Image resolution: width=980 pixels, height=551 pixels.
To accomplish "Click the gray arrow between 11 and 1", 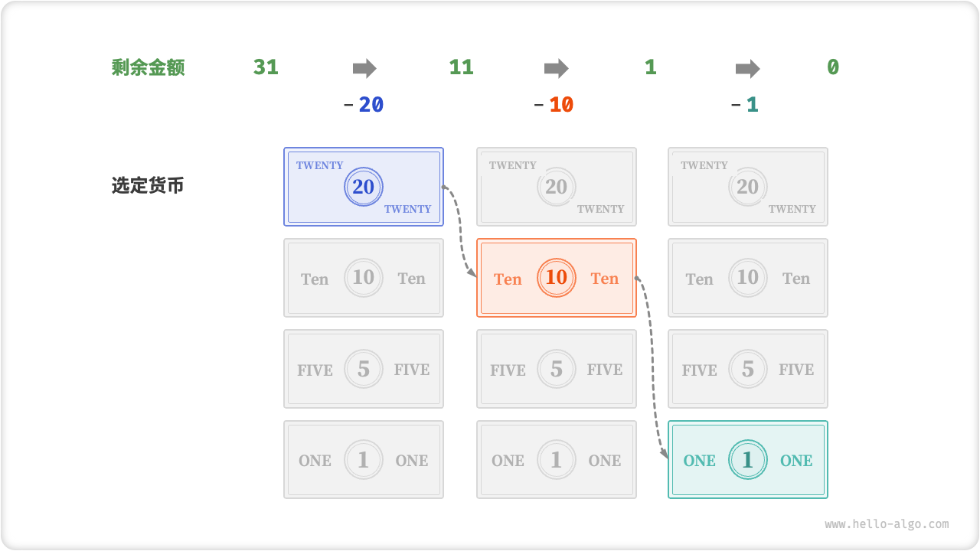I will pyautogui.click(x=556, y=68).
